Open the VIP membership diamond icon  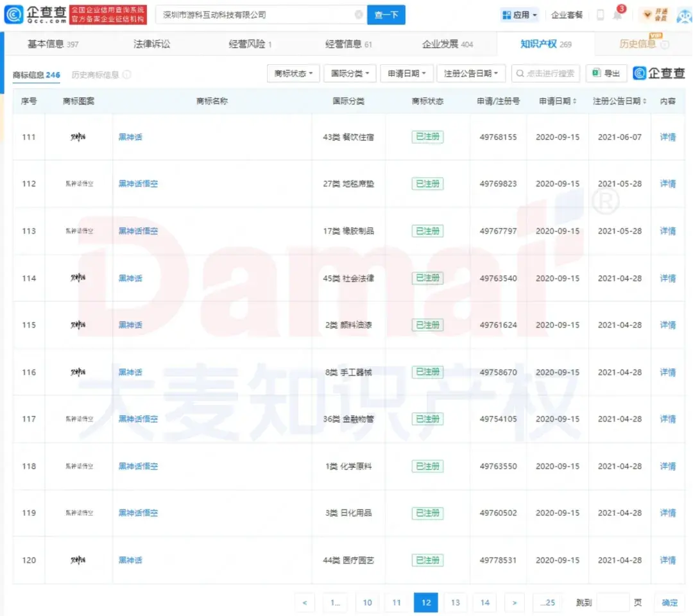[647, 15]
